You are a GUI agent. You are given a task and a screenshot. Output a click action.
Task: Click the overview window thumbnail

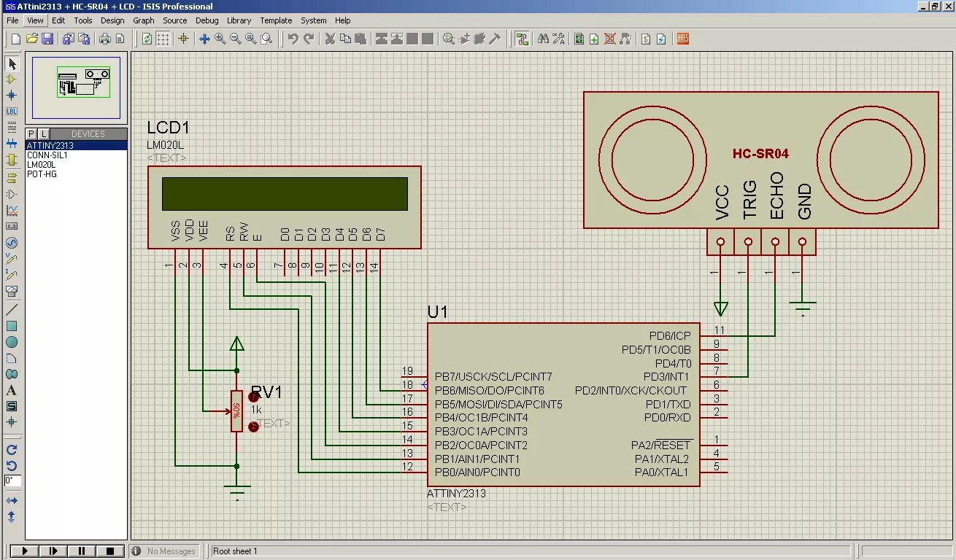(x=76, y=87)
